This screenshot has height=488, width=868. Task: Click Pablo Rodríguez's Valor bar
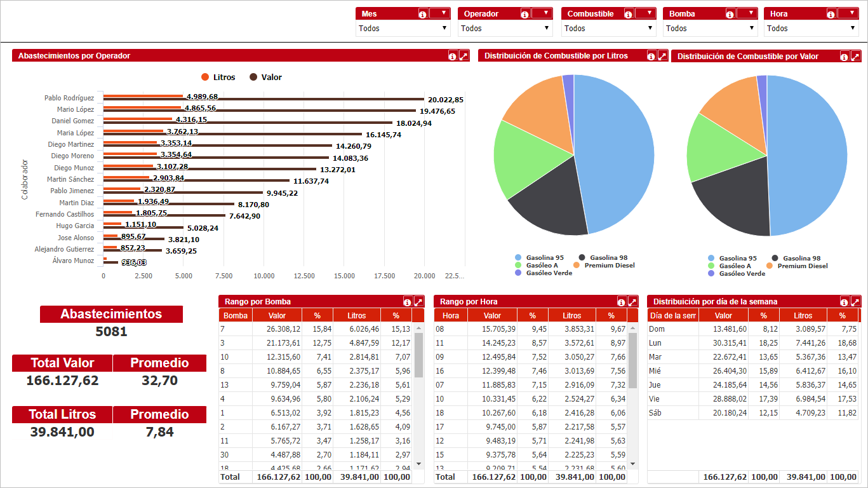(264, 99)
